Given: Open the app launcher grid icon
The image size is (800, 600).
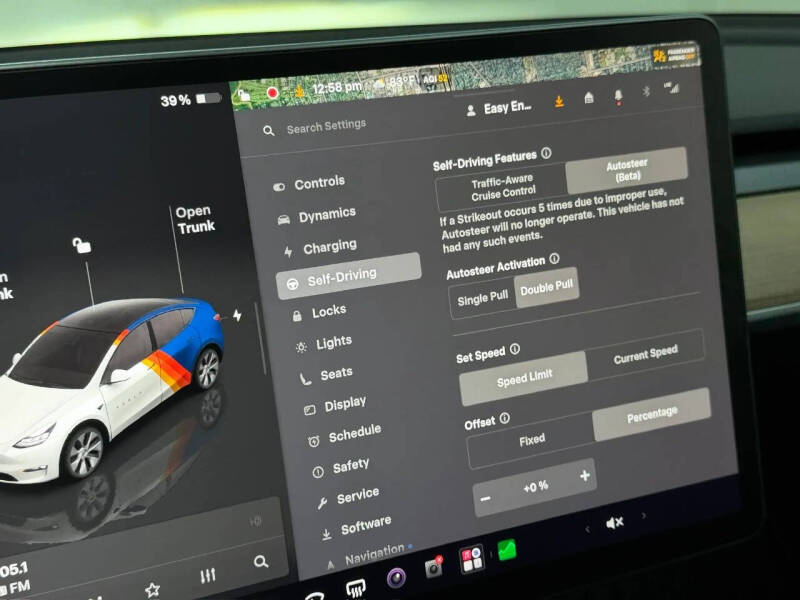Looking at the screenshot, I should (472, 559).
